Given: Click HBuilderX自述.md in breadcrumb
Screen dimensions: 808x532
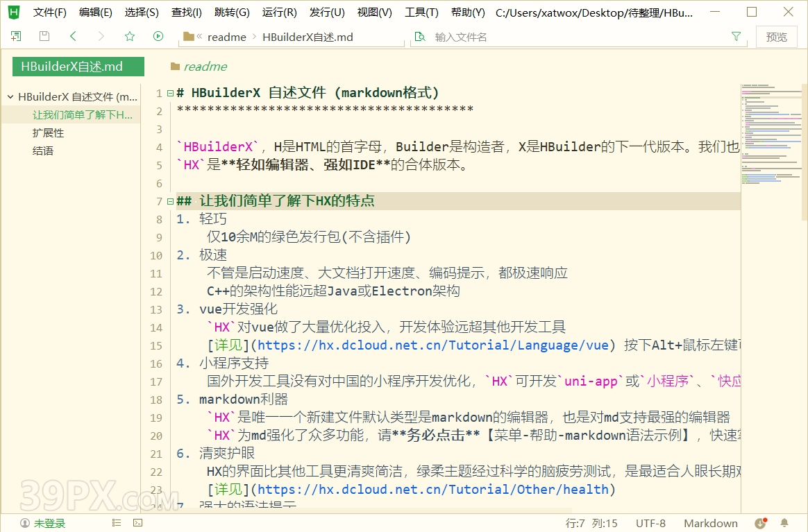Looking at the screenshot, I should [x=308, y=37].
